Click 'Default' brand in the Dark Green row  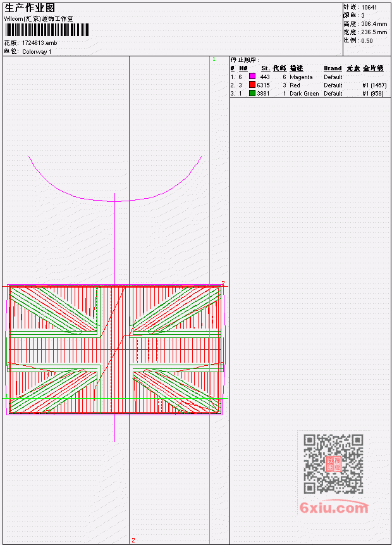333,94
